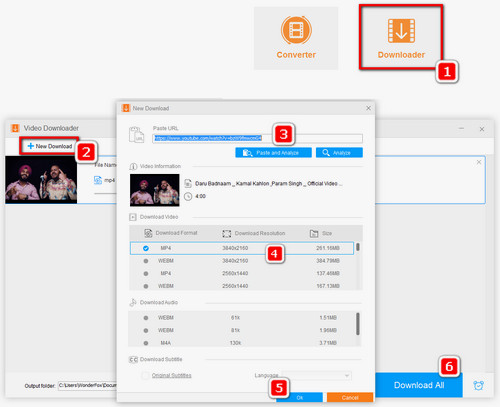Click the New Download plus icon
This screenshot has width=500, height=407.
tap(30, 146)
